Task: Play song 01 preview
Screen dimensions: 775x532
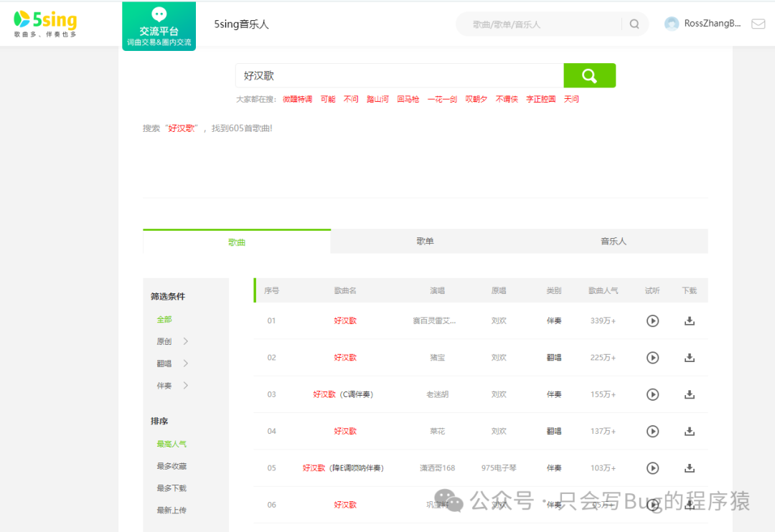Action: (652, 321)
